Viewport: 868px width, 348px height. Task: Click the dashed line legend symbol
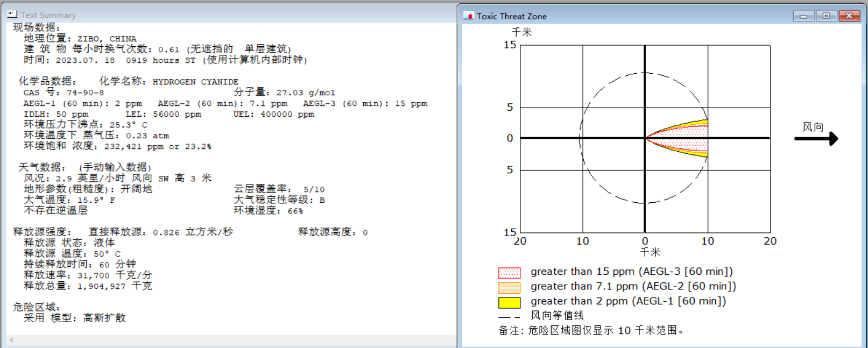coord(509,317)
